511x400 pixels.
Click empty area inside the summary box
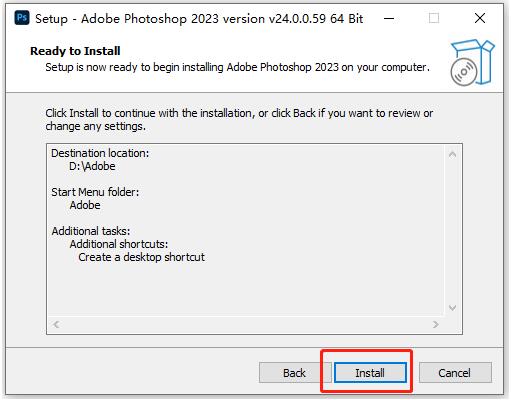pos(300,233)
